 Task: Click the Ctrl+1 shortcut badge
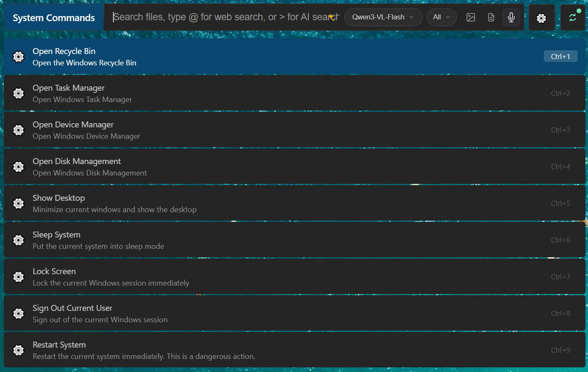(x=561, y=57)
